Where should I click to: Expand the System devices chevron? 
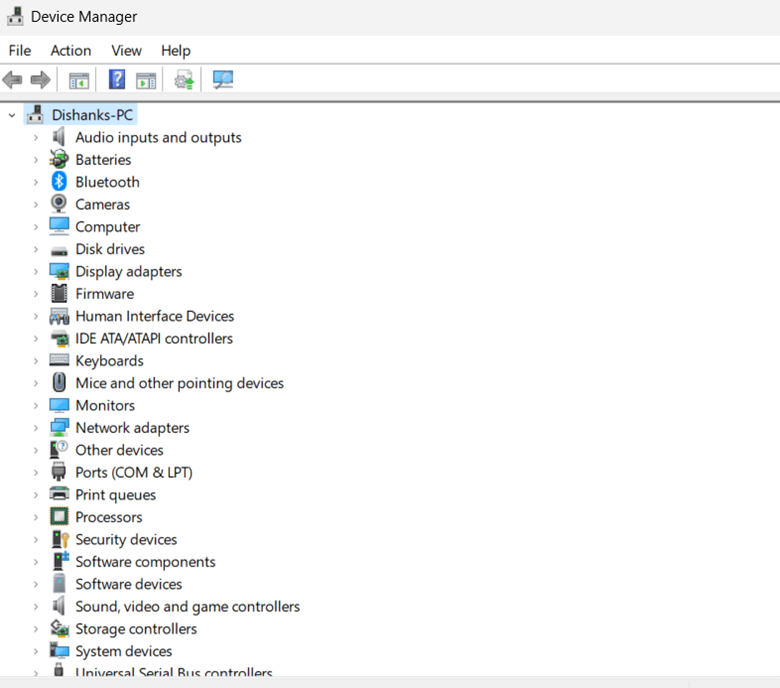36,651
